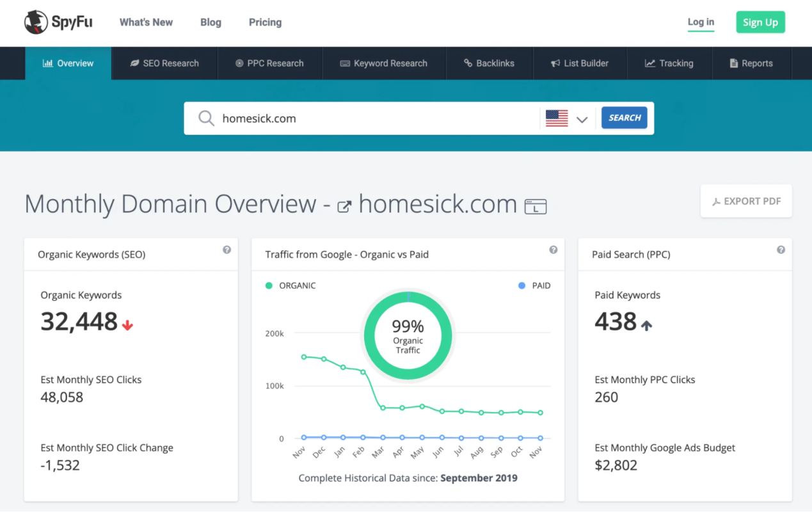Viewport: 812px width, 512px height.
Task: Click the 99% Organic Traffic donut chart
Action: pyautogui.click(x=408, y=336)
